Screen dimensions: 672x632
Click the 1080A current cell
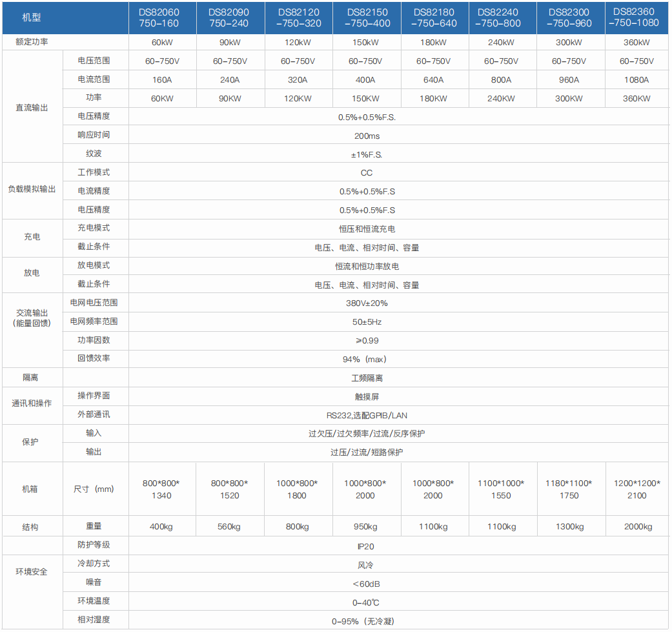click(636, 79)
